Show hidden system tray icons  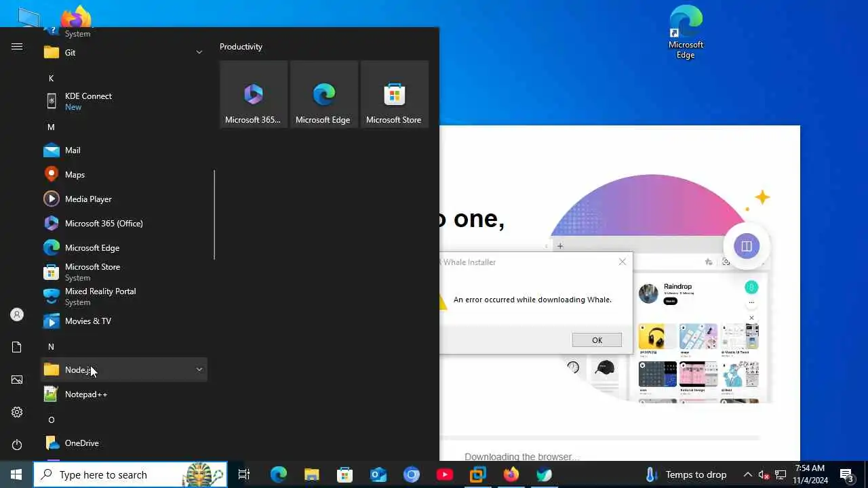click(x=747, y=474)
